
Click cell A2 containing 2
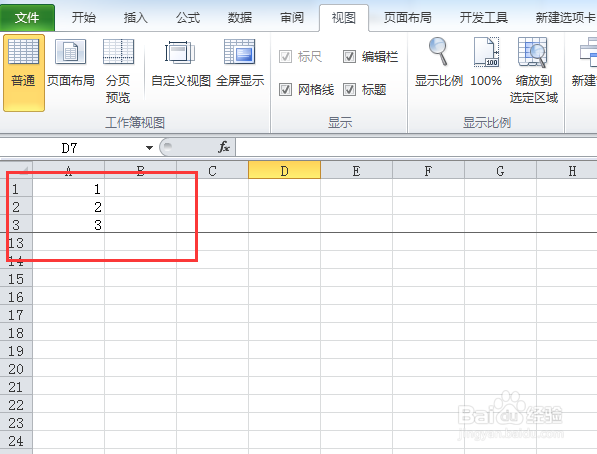[x=69, y=206]
